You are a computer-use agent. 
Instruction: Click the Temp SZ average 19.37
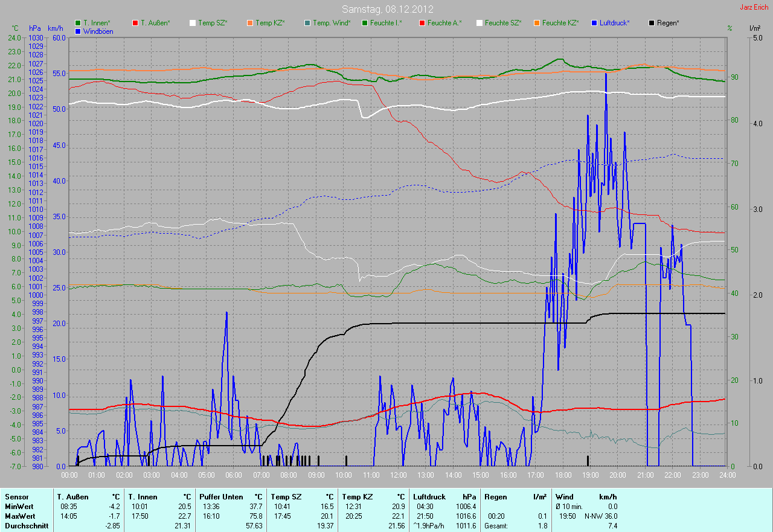click(326, 526)
